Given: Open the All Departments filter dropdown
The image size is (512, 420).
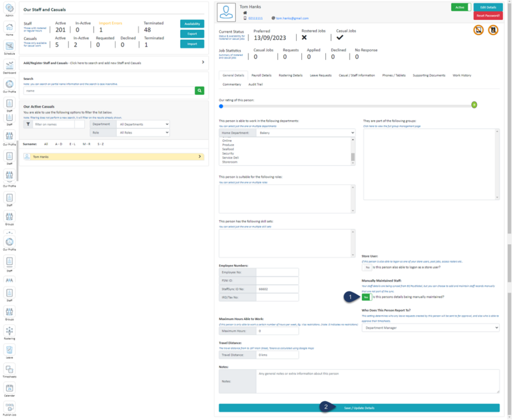Looking at the screenshot, I should click(143, 124).
